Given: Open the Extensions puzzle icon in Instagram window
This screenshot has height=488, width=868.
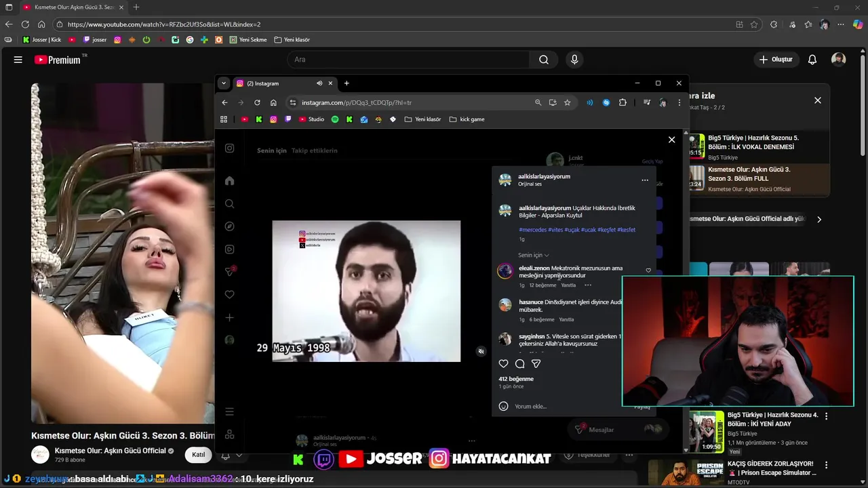Looking at the screenshot, I should click(623, 102).
